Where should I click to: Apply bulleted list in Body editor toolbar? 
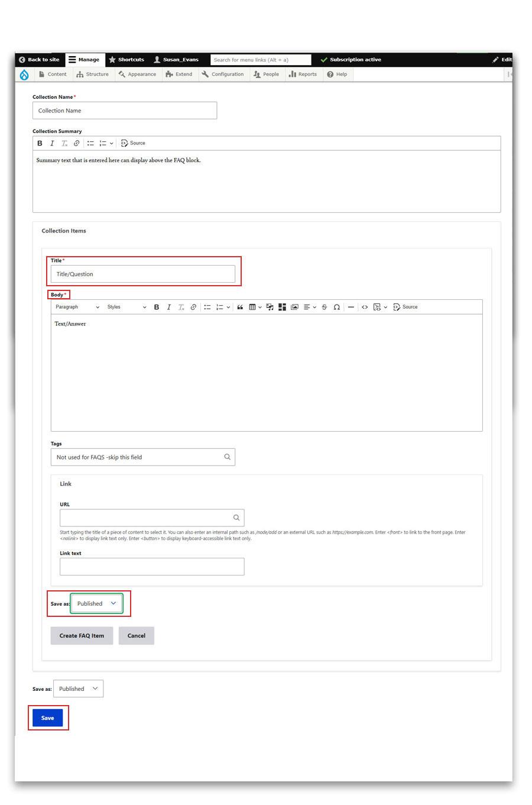207,307
